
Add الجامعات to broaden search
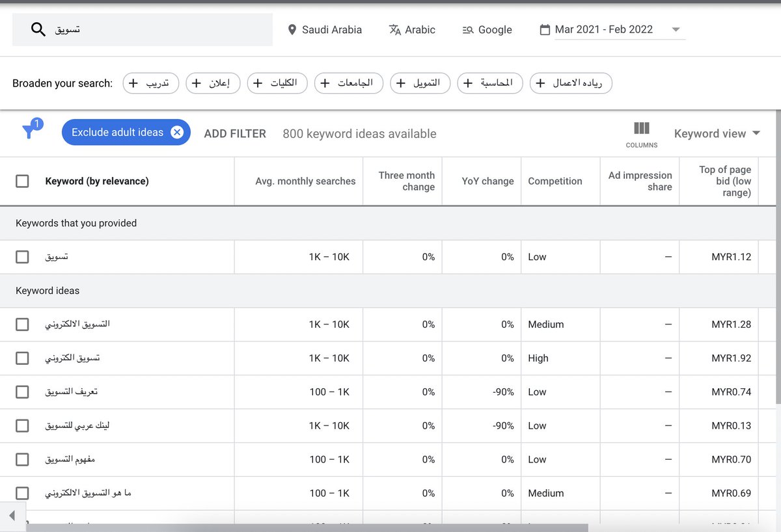click(349, 83)
